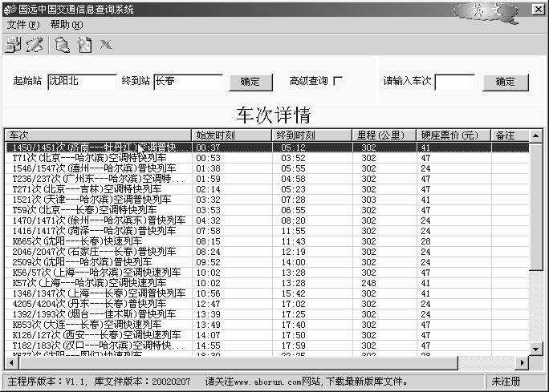Select the 1392/1393次 烟台---佳木斯 row
This screenshot has height=392, width=549.
click(x=266, y=314)
